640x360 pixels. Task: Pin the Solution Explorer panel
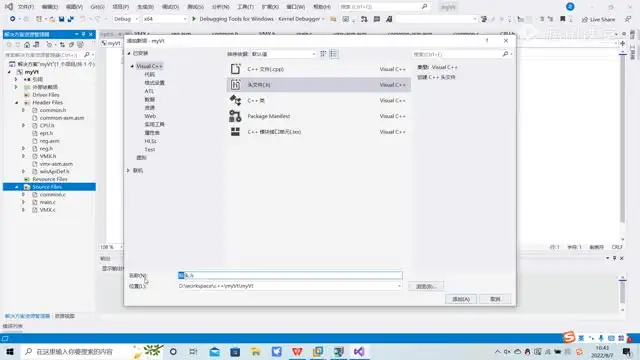pyautogui.click(x=83, y=34)
